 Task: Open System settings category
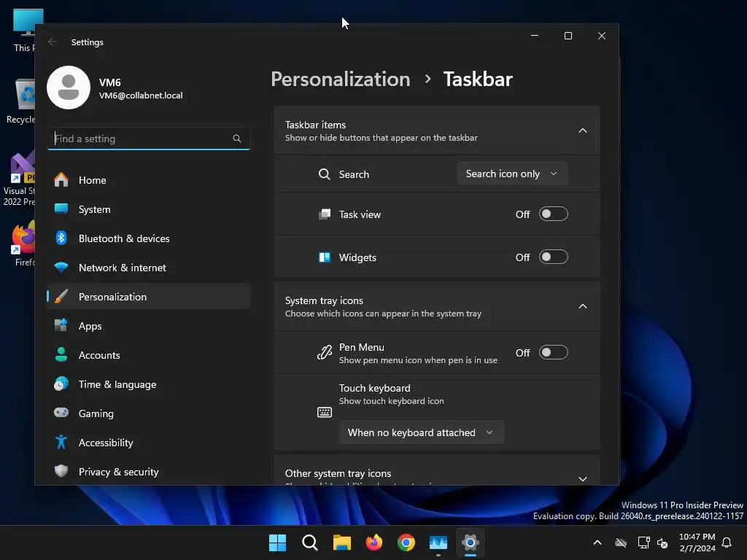149,209
